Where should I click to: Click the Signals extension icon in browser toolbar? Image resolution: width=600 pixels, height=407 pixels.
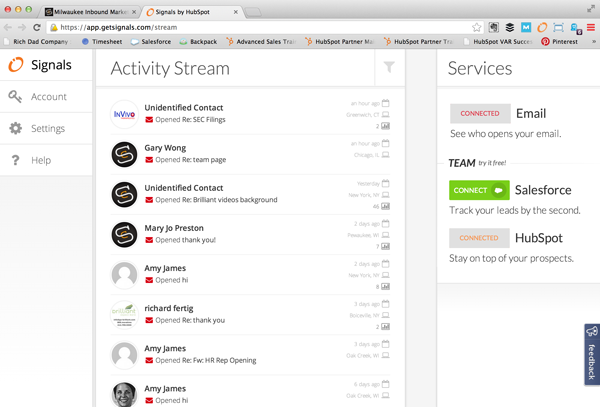(542, 27)
